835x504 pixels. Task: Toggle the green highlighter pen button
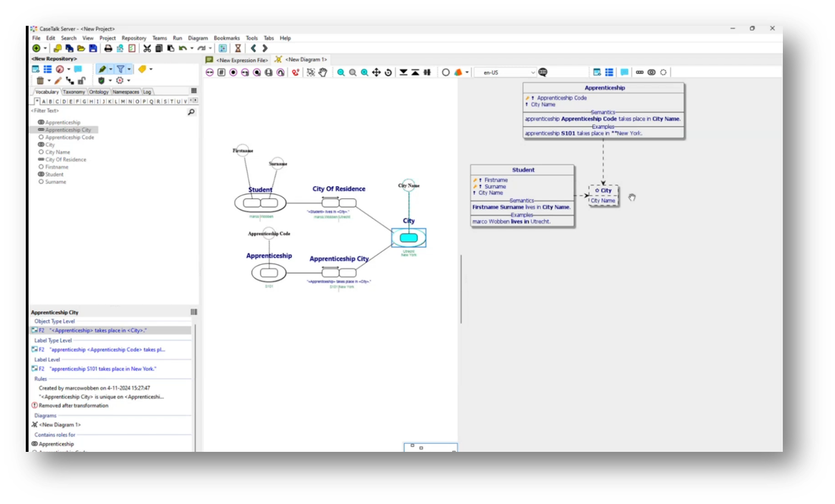tap(102, 69)
